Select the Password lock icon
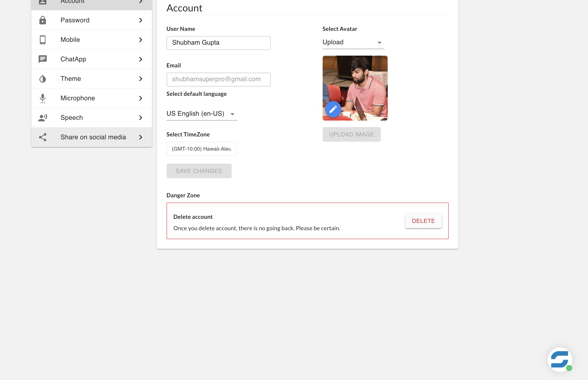This screenshot has width=588, height=380. pos(43,20)
